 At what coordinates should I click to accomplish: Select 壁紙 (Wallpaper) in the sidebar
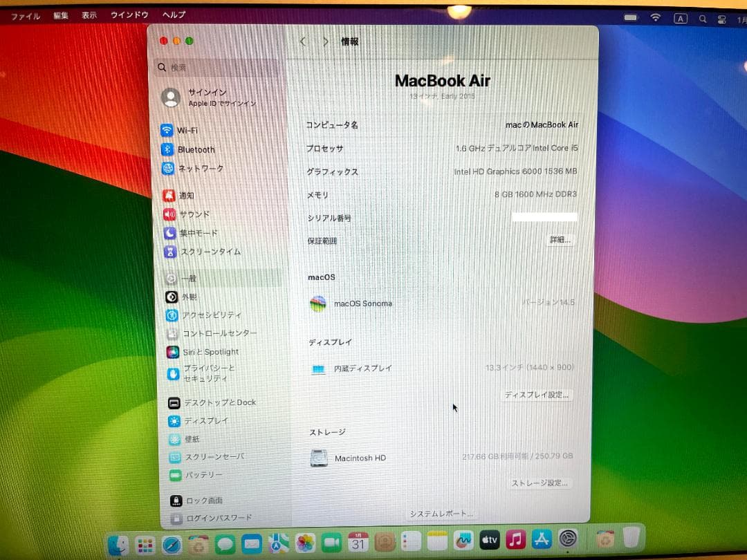(191, 438)
